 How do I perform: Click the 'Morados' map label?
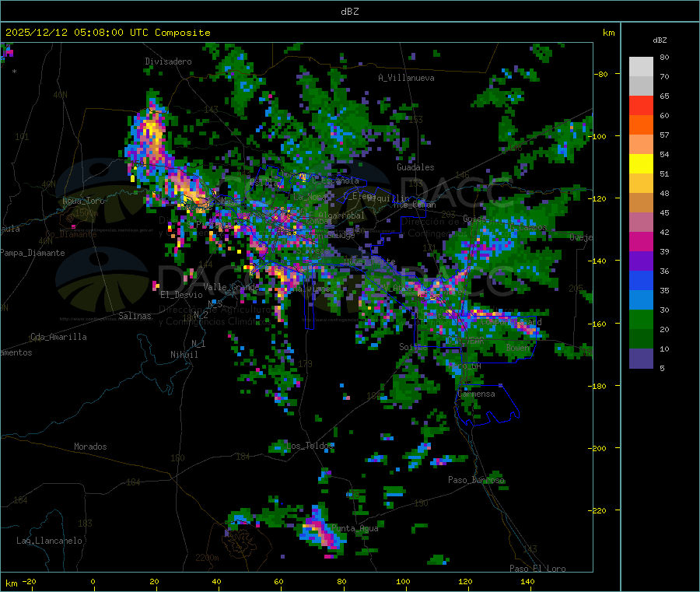(90, 447)
